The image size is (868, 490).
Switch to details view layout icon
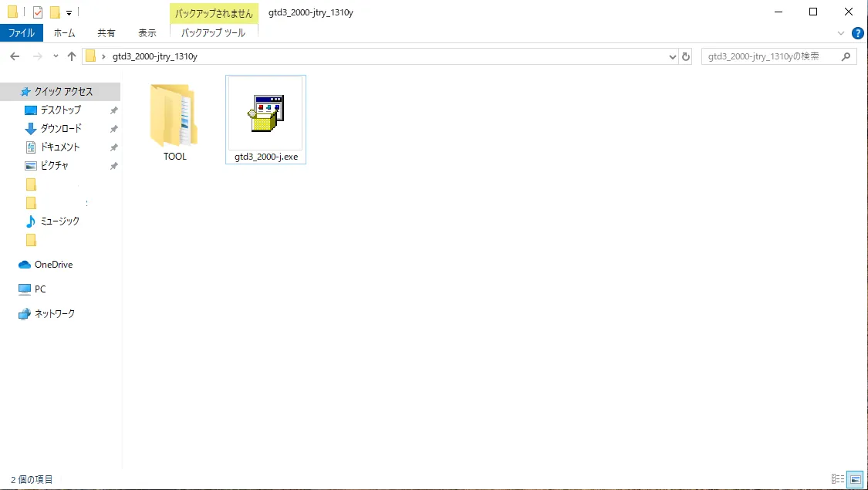click(838, 479)
